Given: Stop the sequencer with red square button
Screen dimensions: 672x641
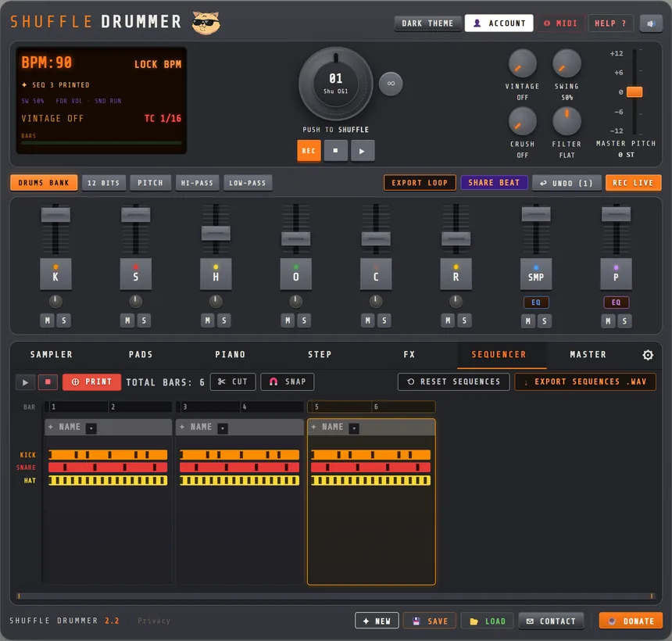Looking at the screenshot, I should click(x=48, y=382).
